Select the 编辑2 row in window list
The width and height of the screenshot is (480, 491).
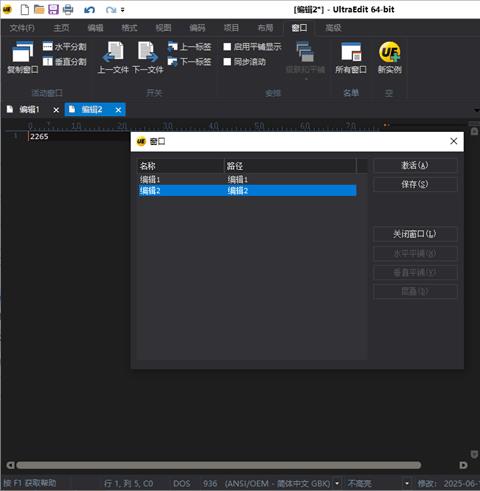pyautogui.click(x=247, y=191)
